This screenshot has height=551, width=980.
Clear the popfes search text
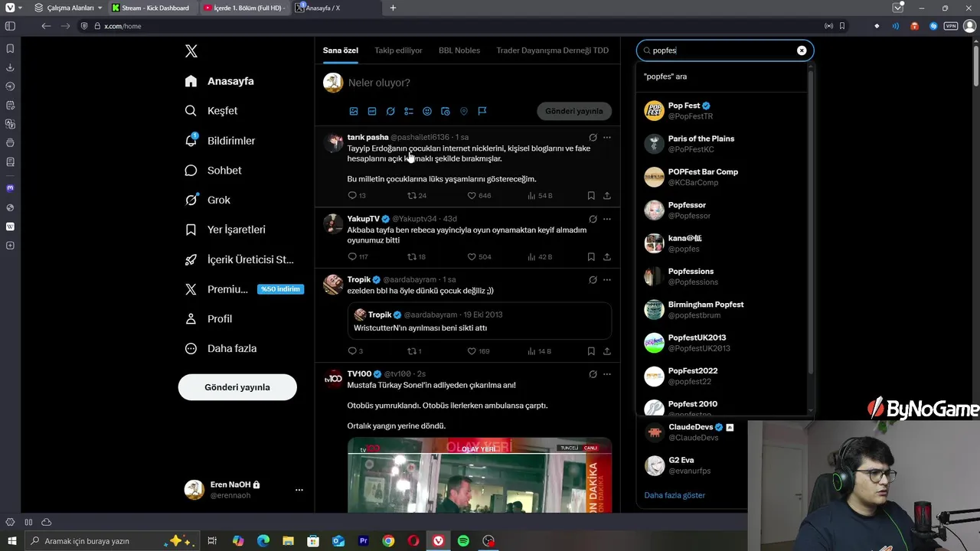[x=802, y=51]
